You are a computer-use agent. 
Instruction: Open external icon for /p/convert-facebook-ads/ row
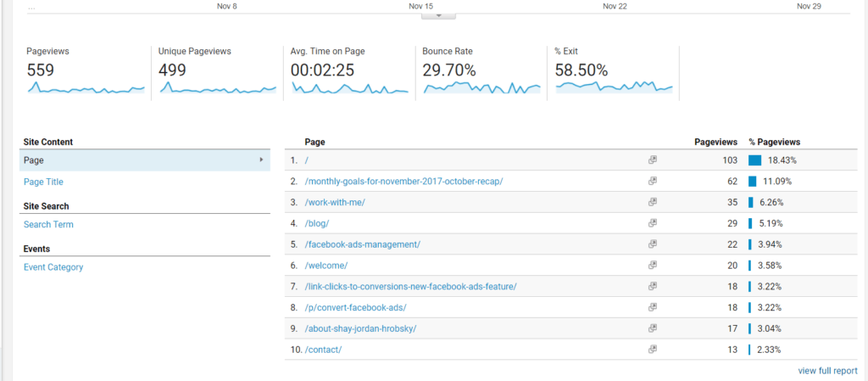click(653, 307)
